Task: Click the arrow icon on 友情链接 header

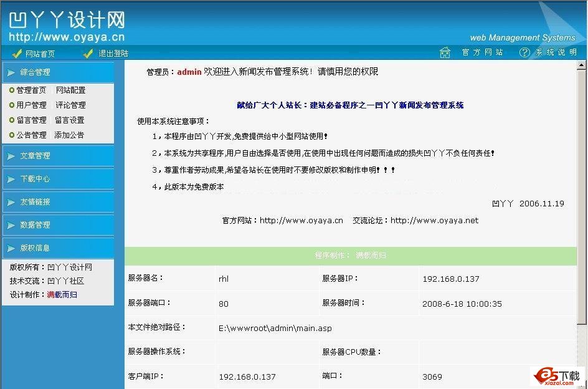Action: pos(11,202)
